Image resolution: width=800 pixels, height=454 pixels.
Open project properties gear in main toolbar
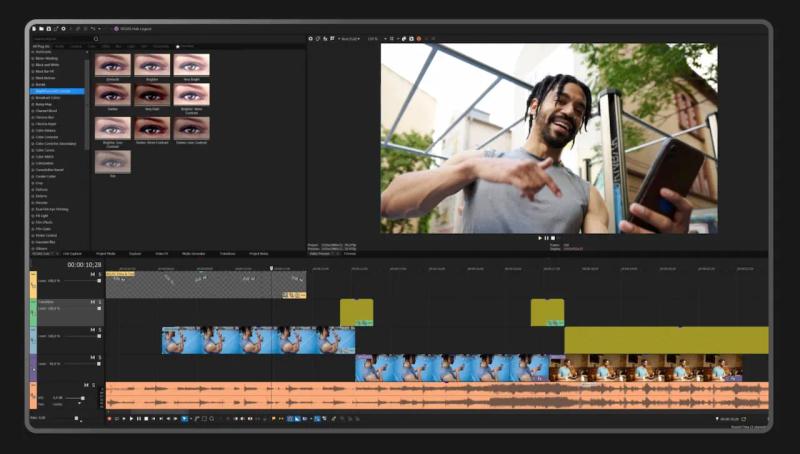(63, 29)
